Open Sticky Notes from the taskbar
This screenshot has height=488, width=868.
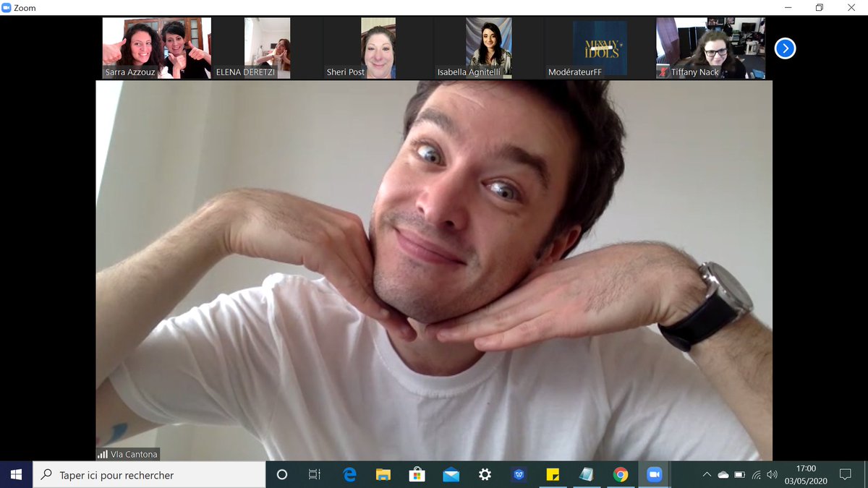tap(553, 475)
